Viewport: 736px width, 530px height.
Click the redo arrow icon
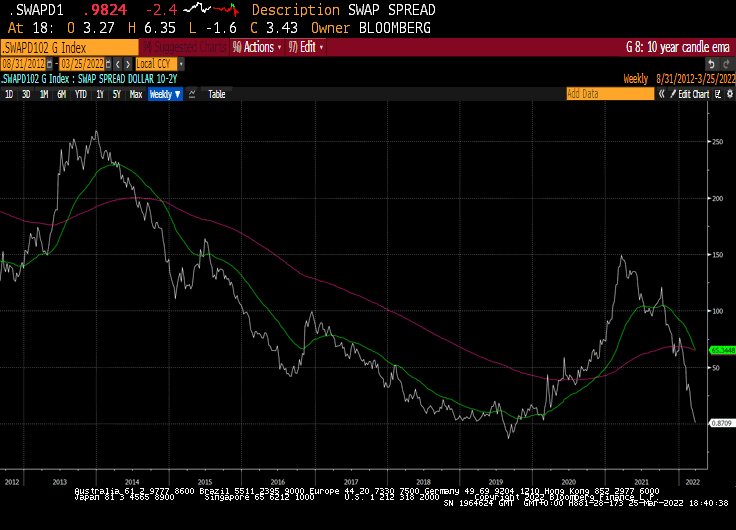click(726, 64)
